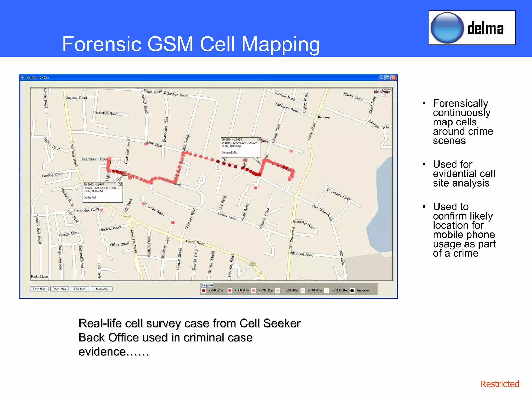The width and height of the screenshot is (532, 399).
Task: Click the Forton Road label
Action: click(195, 243)
